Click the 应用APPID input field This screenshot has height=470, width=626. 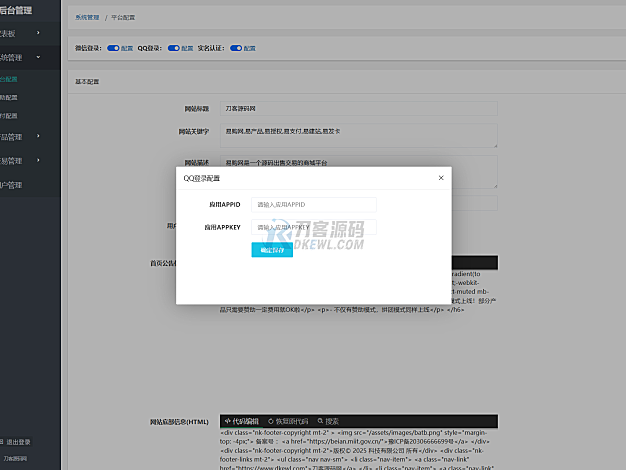click(314, 204)
